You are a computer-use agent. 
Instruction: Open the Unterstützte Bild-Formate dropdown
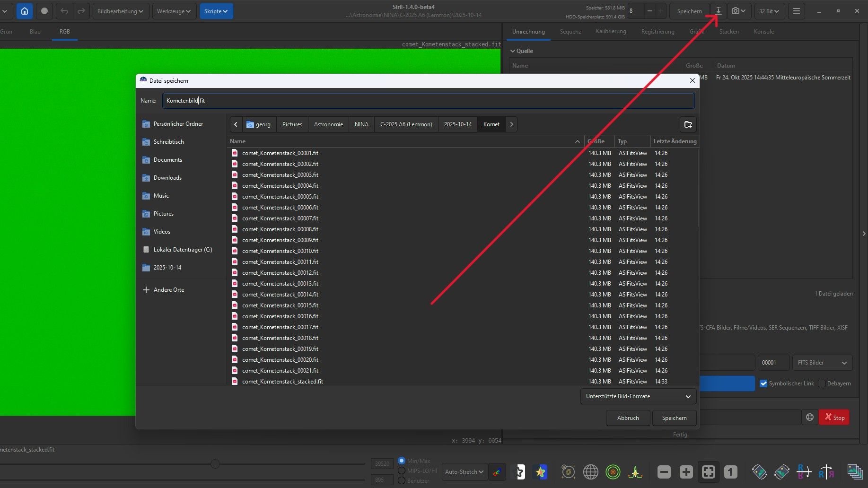[638, 396]
